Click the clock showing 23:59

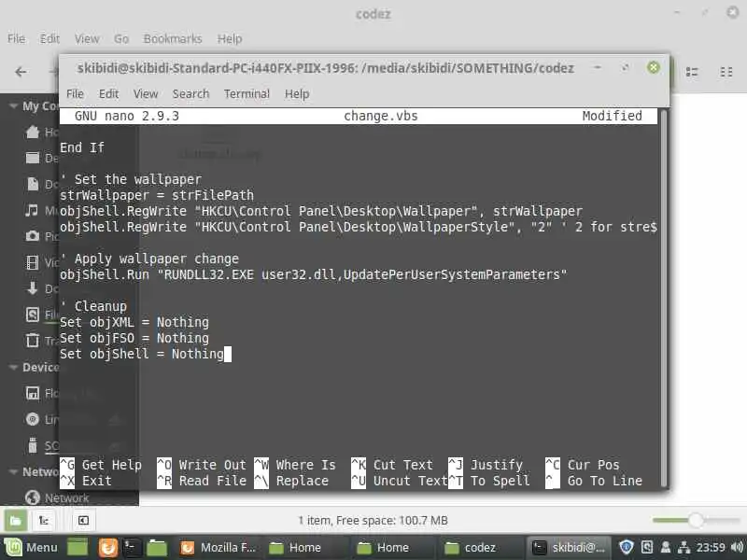[711, 548]
